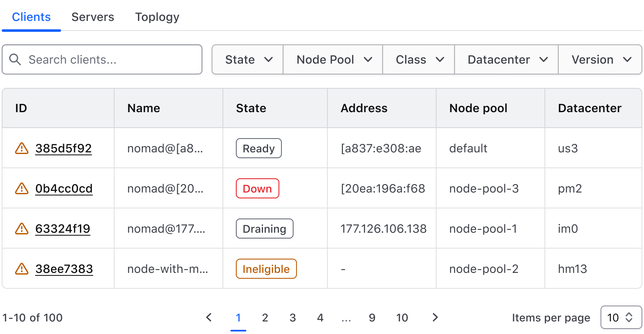Click warning icon beside client 0b4cc0cd
The width and height of the screenshot is (644, 334).
(22, 188)
